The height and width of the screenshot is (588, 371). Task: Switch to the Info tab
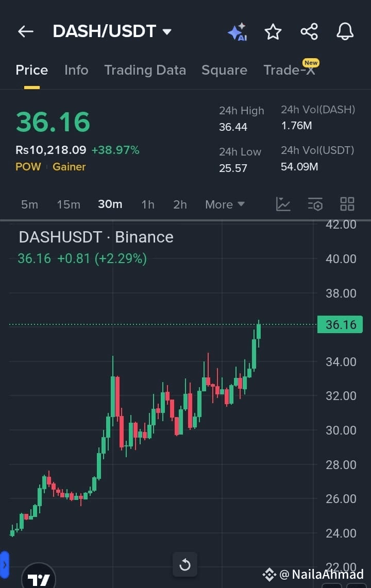76,70
